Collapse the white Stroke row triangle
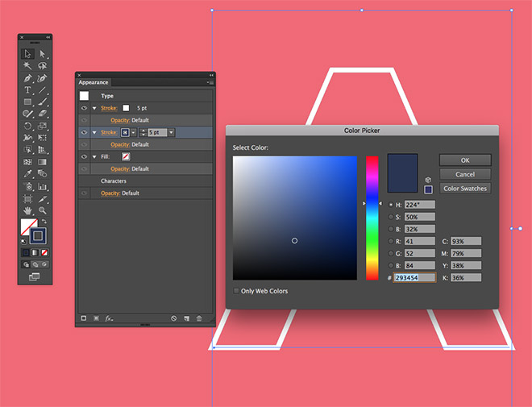Screen dimensions: 532x407 click(x=94, y=108)
